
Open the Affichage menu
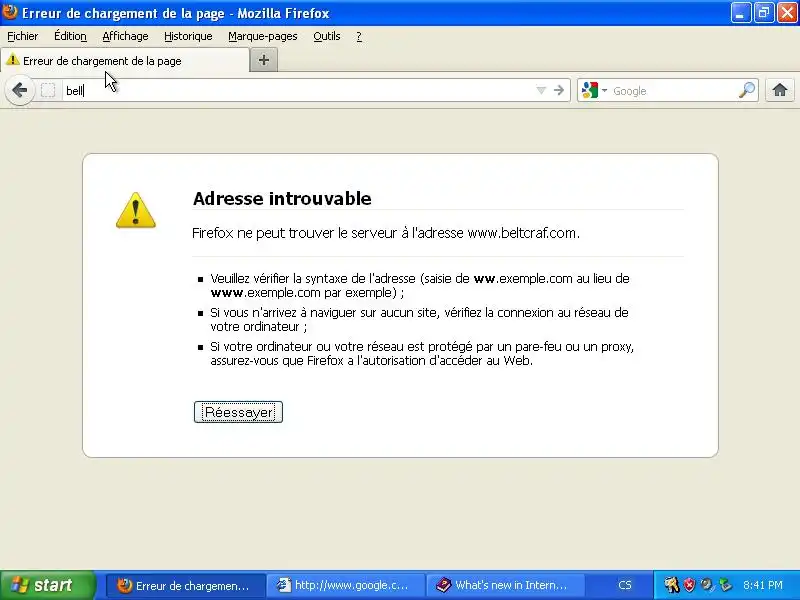pos(126,36)
